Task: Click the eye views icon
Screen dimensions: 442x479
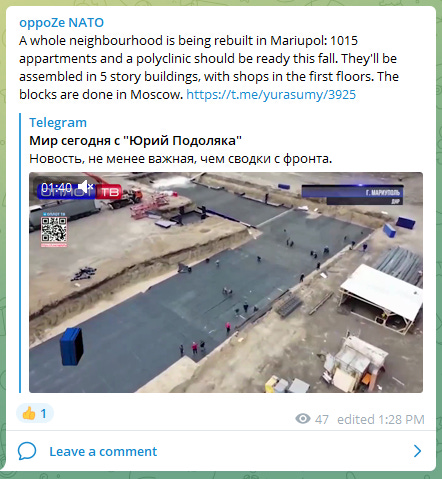Action: coord(303,419)
